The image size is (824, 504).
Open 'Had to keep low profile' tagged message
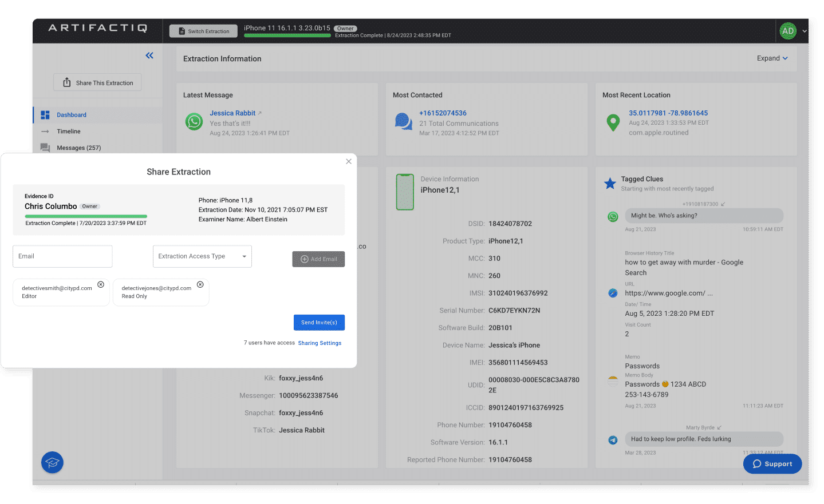click(704, 439)
